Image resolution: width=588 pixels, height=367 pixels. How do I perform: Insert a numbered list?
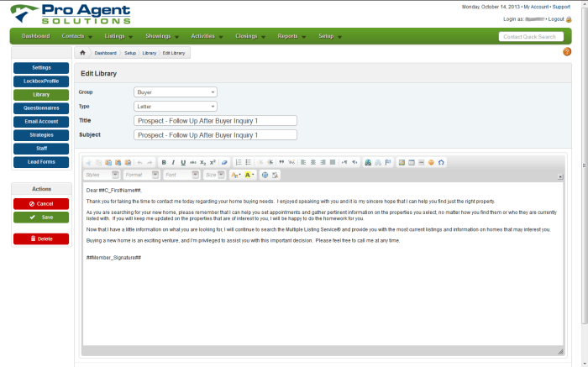[239, 162]
